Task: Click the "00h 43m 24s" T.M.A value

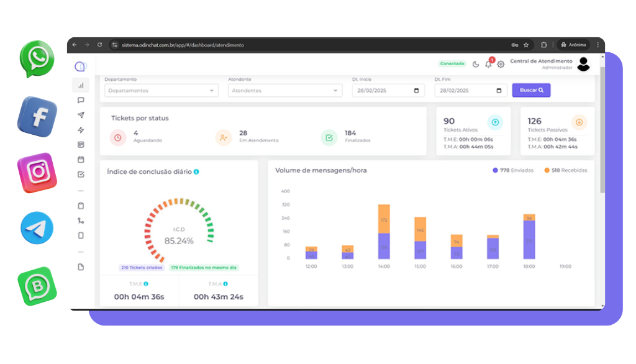Action: coord(219,297)
